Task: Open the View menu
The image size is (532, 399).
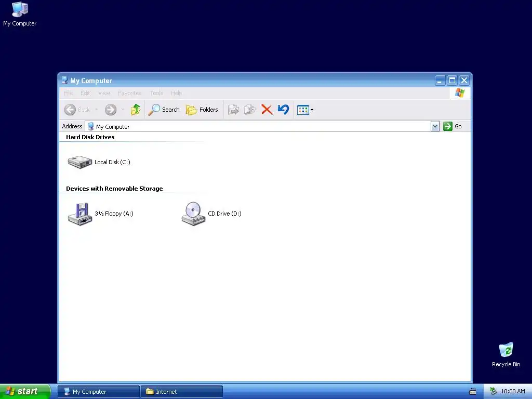Action: pos(104,93)
